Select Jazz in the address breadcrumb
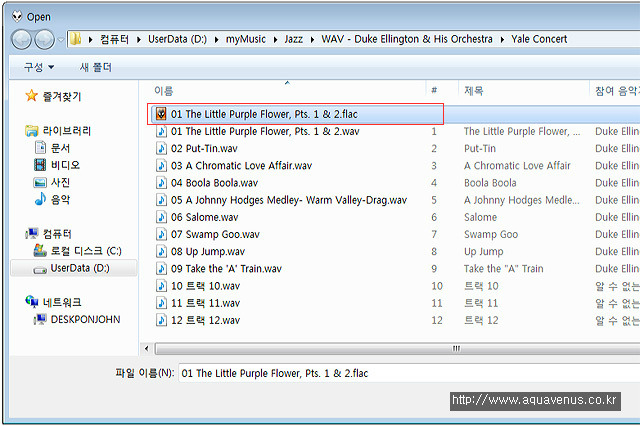 [x=293, y=39]
